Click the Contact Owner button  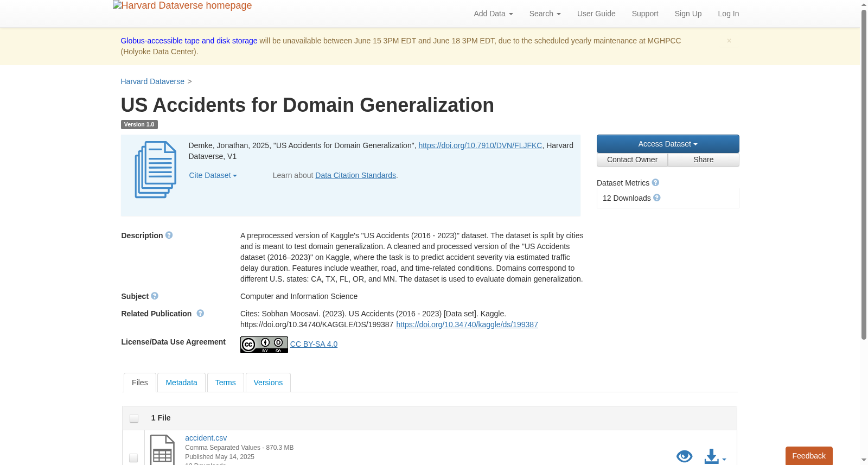[632, 160]
